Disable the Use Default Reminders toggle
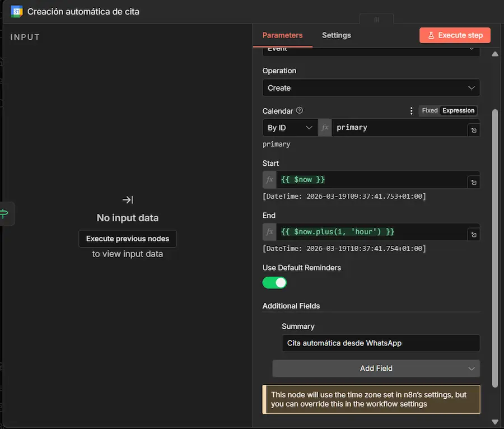 point(274,283)
